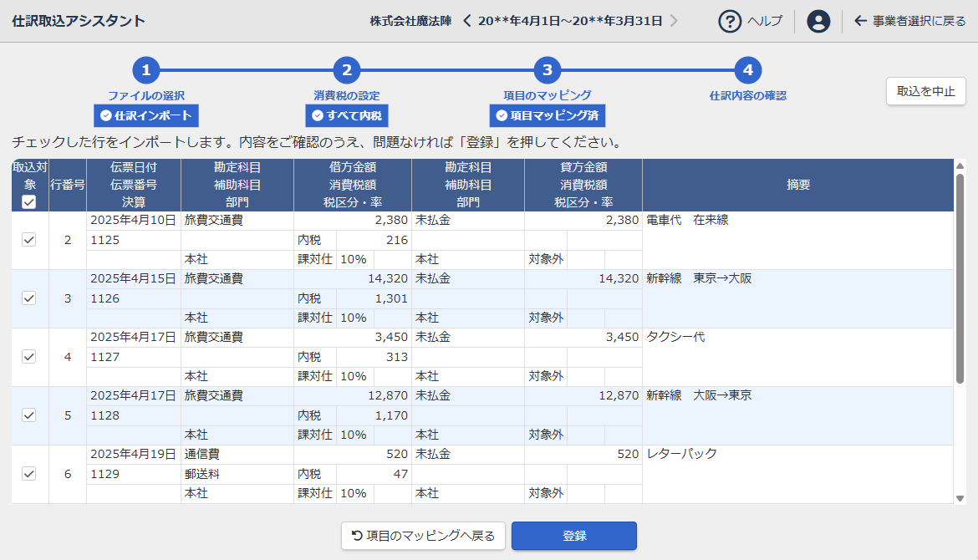
Task: Click step 3 circle for 項目のマッピング
Action: click(x=548, y=70)
